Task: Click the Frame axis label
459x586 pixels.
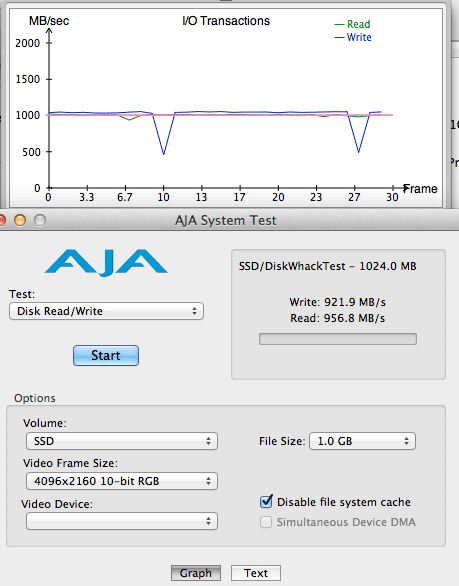Action: coord(421,189)
